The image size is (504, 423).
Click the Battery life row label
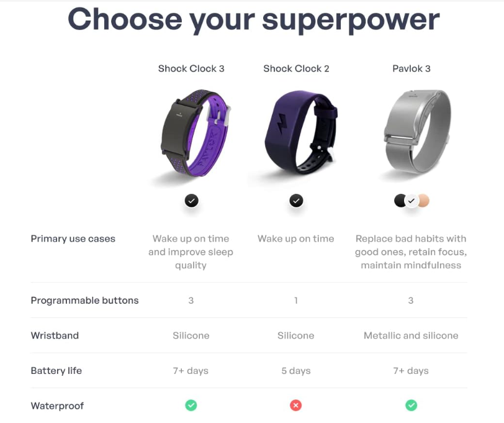tap(56, 371)
